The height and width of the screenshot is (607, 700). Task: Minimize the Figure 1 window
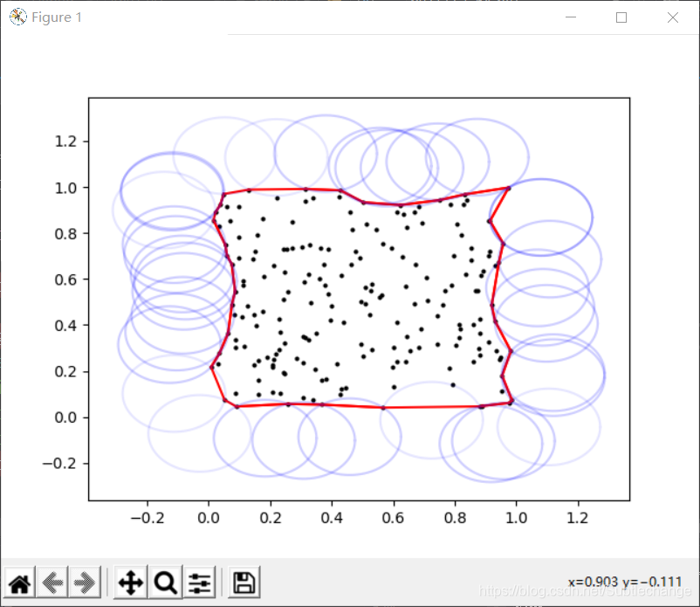[x=571, y=17]
